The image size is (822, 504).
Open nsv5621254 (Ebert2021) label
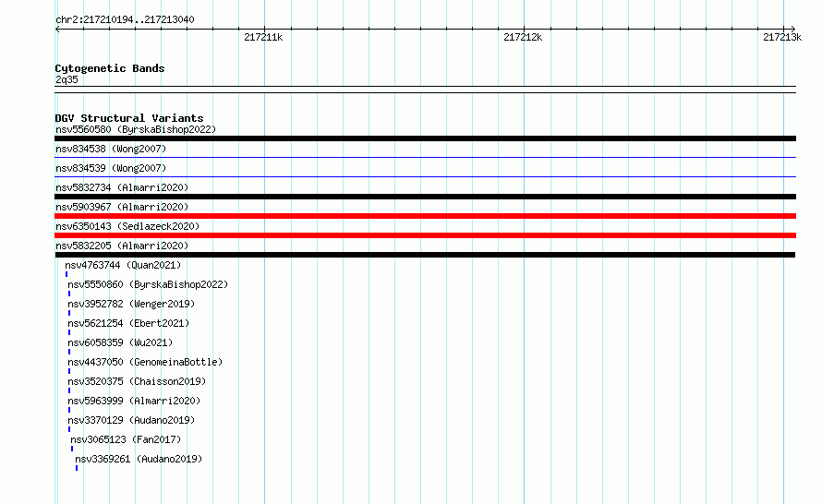(x=128, y=323)
